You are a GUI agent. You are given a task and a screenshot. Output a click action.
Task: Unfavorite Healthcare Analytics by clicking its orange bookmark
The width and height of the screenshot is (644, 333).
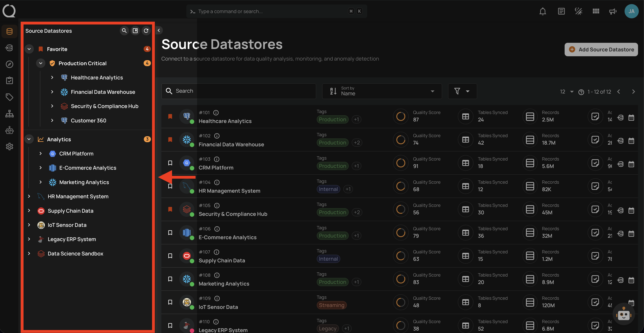[x=170, y=116]
